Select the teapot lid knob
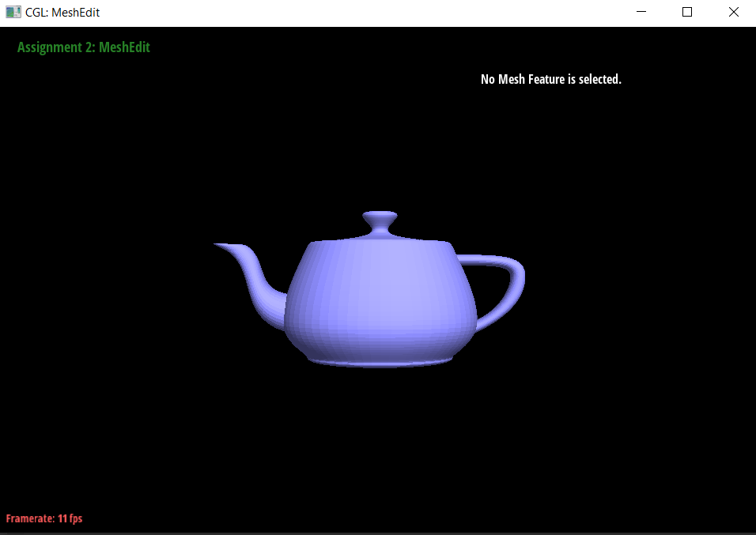Image resolution: width=756 pixels, height=535 pixels. click(x=380, y=222)
